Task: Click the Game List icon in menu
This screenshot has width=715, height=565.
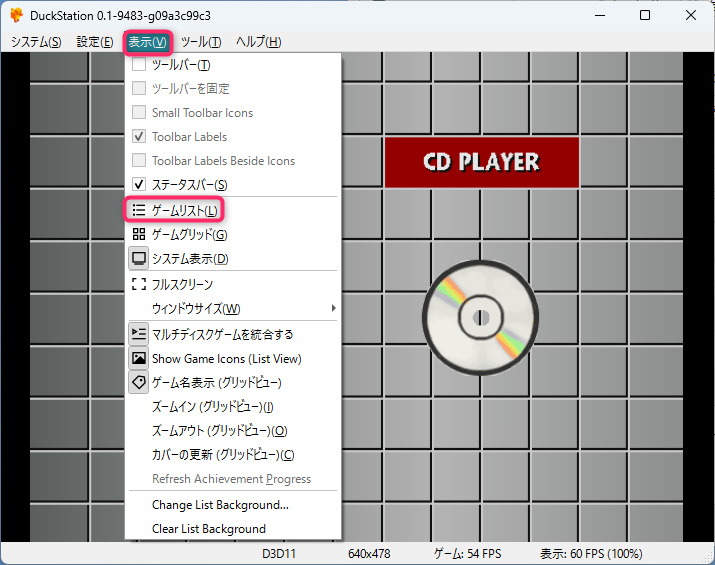Action: (x=139, y=210)
